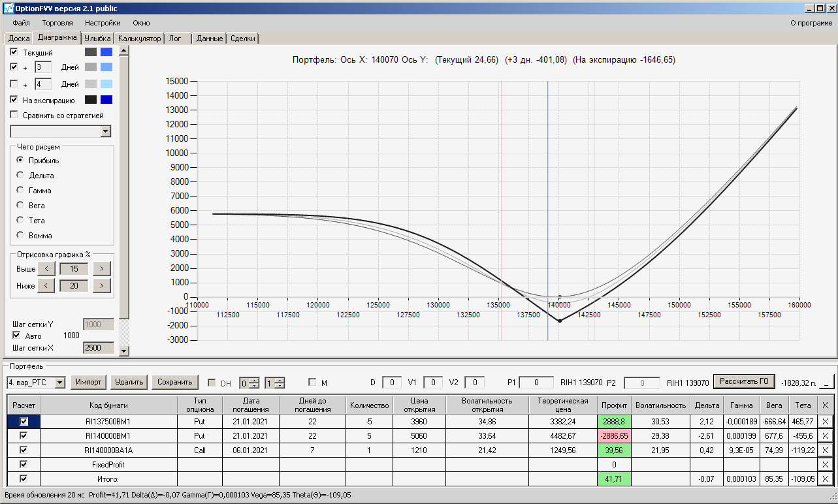
Task: Click the OptionFVV application title icon
Action: (x=8, y=8)
